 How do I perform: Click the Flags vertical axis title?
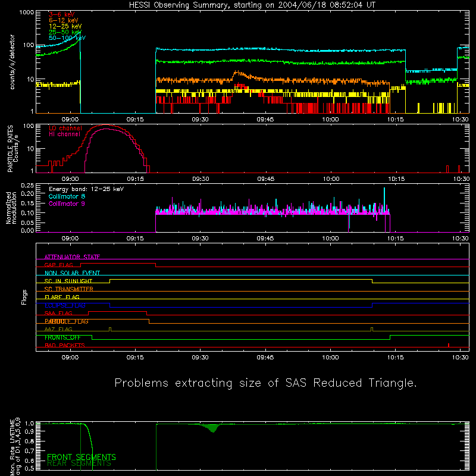(x=24, y=297)
